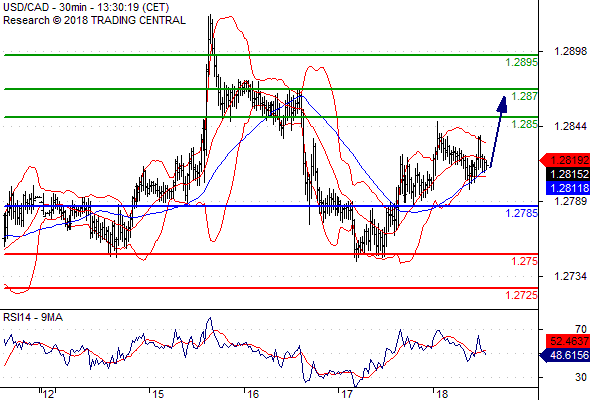Select the blue 1.28118 price tag

pyautogui.click(x=568, y=188)
